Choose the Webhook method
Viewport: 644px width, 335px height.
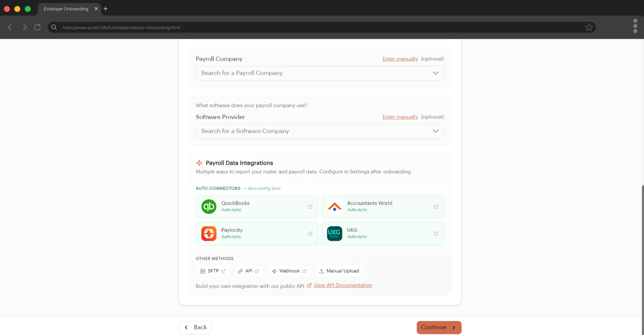tap(289, 271)
